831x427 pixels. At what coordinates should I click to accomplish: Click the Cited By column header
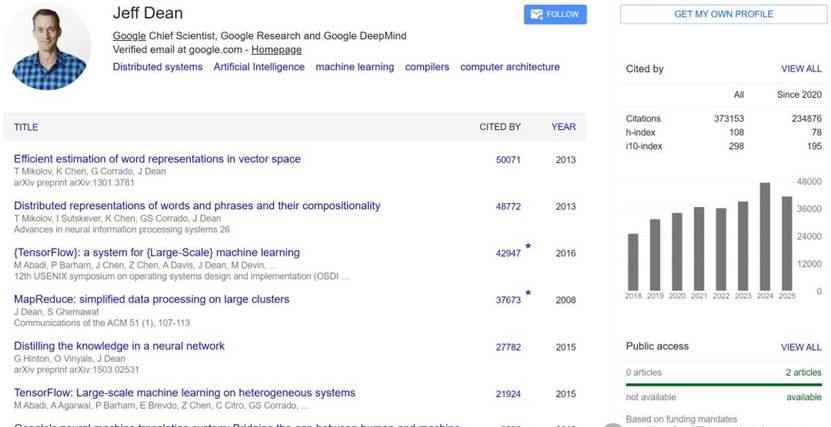(500, 127)
